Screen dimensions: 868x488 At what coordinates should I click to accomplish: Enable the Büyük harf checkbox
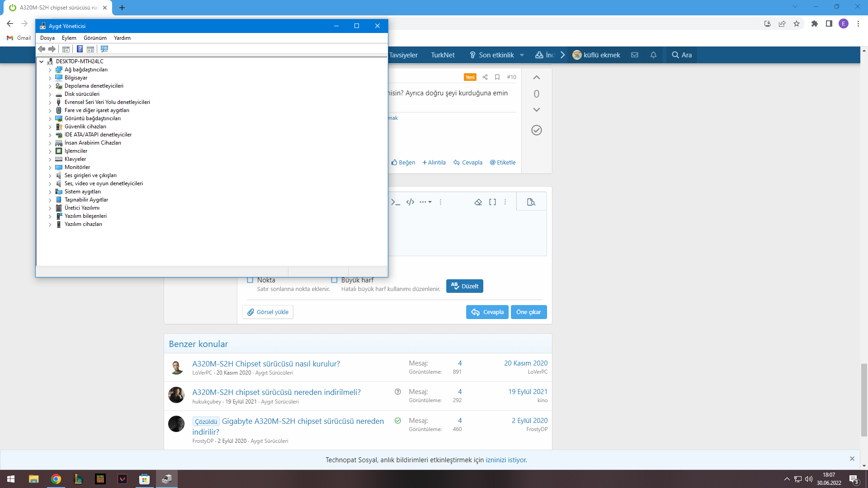[x=335, y=280]
